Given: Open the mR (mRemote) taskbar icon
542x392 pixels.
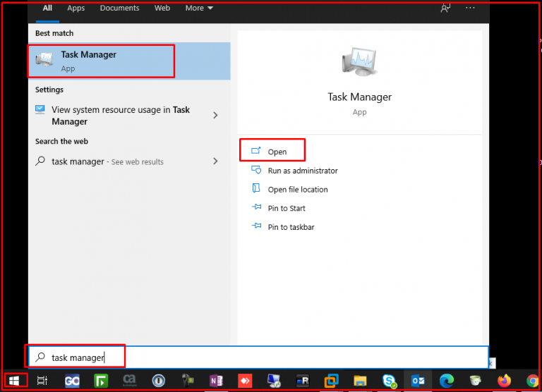Looking at the screenshot, I should [303, 381].
